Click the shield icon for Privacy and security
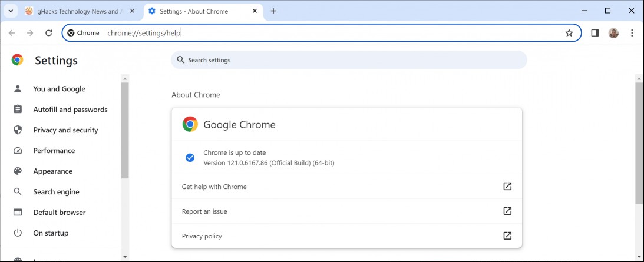The width and height of the screenshot is (644, 262). 18,130
